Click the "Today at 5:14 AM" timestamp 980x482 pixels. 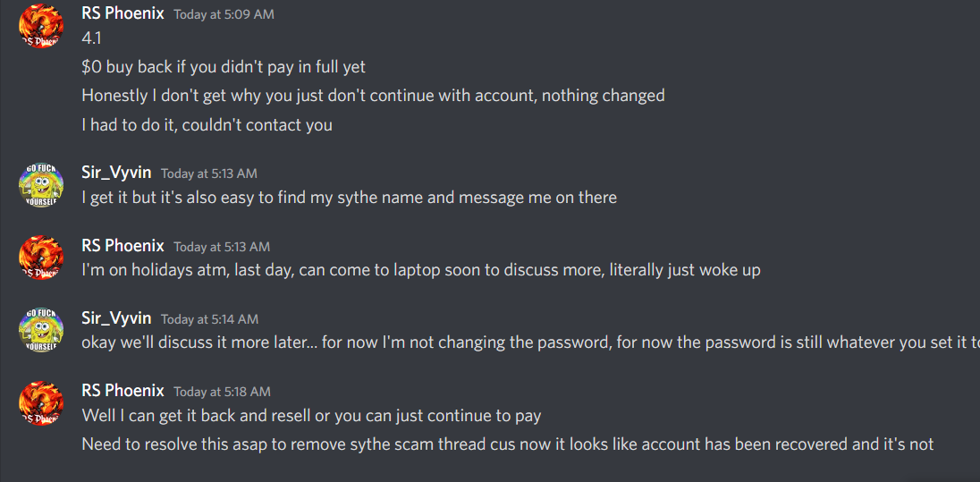[209, 319]
